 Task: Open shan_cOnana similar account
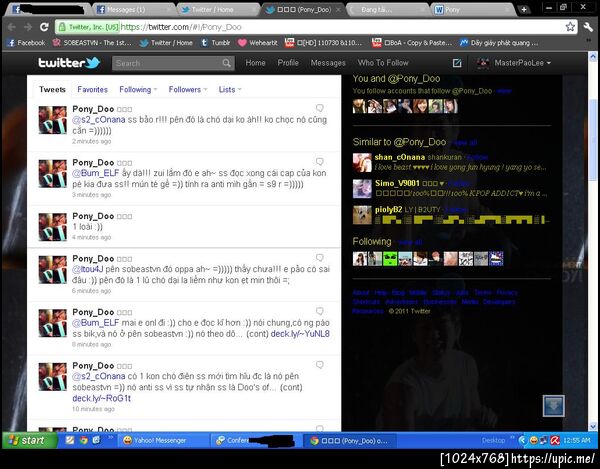pyautogui.click(x=399, y=157)
